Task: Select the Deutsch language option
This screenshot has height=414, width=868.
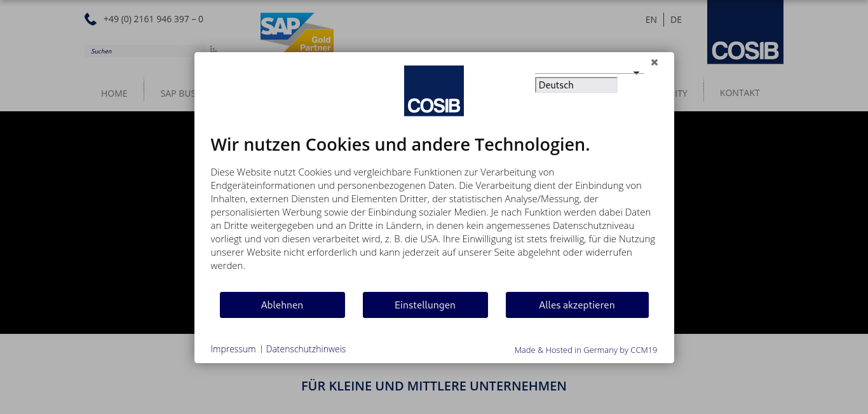Action: coord(576,85)
